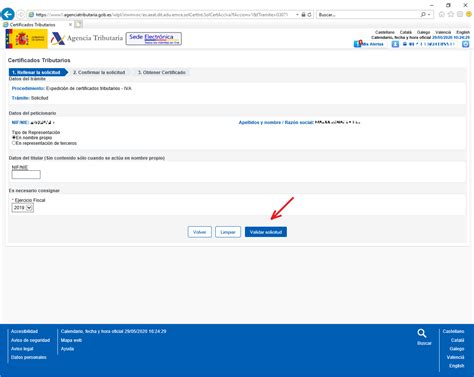Screen dimensions: 474x377
Task: Select Galego in the footer language list
Action: coord(457,349)
